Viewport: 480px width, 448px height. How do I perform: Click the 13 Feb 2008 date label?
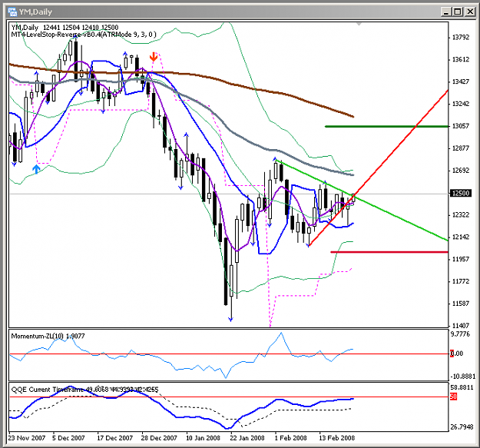coord(336,438)
